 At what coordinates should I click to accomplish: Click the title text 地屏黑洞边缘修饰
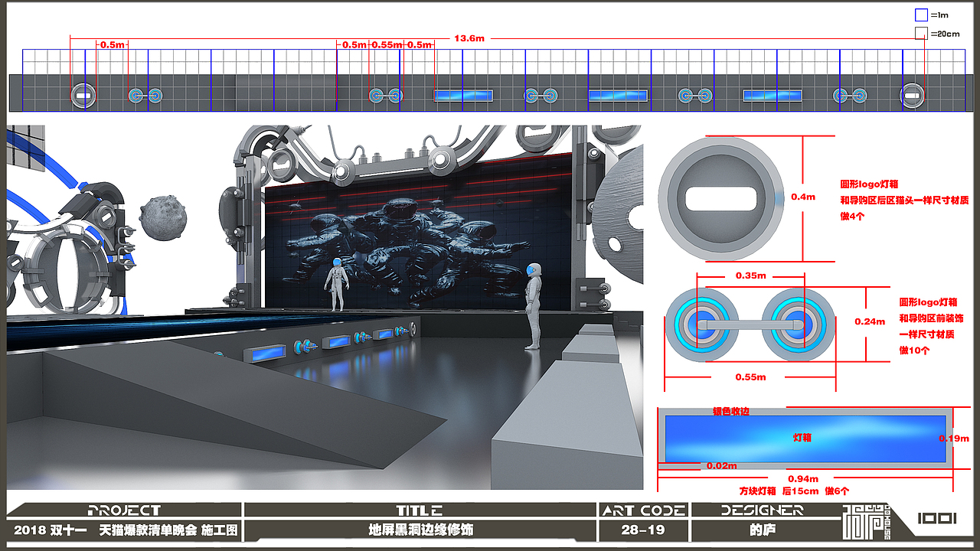click(x=420, y=530)
